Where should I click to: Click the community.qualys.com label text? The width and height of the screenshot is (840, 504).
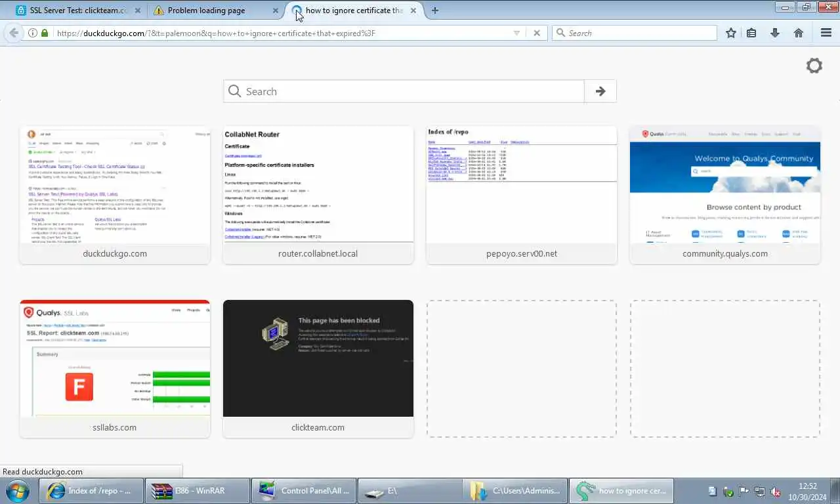coord(725,253)
